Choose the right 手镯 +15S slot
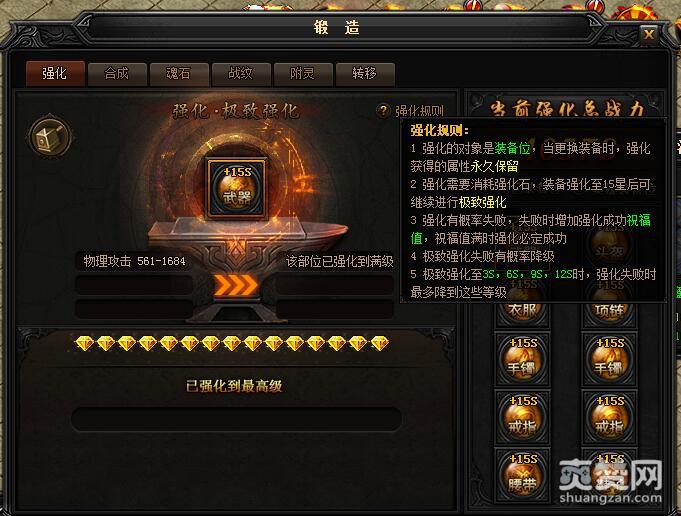 click(x=609, y=359)
